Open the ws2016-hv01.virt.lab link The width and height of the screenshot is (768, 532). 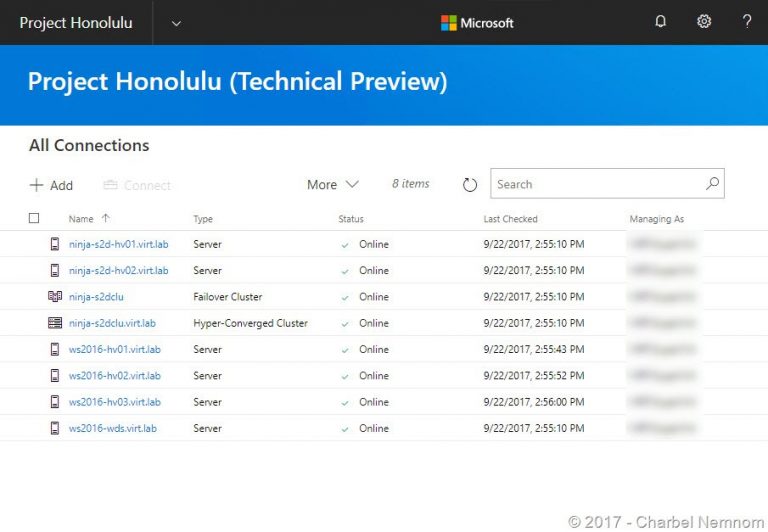115,349
